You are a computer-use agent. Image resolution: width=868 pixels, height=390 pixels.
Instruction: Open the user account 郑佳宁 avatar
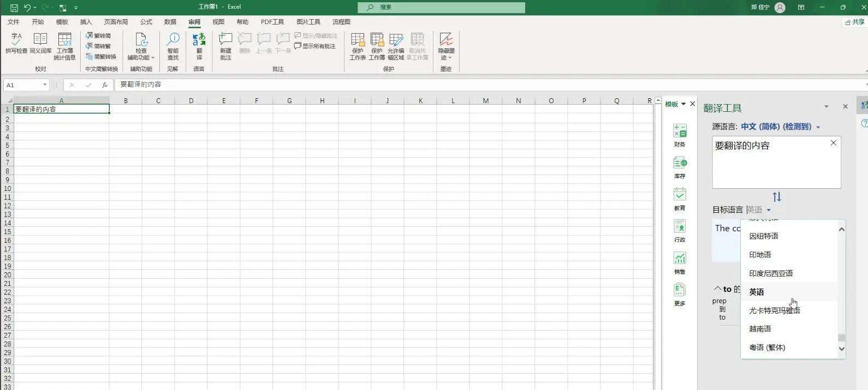point(780,8)
